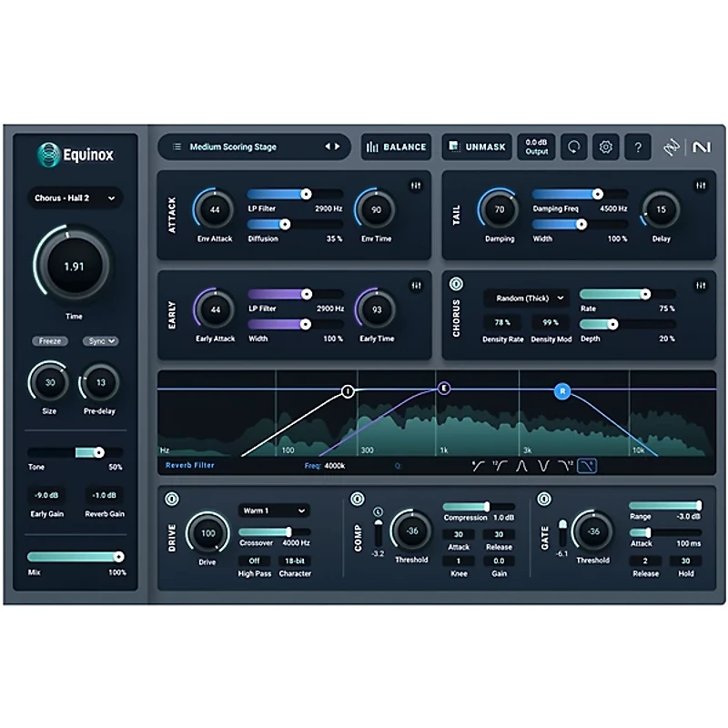
Task: Toggle the Comp module power button
Action: coord(357,499)
